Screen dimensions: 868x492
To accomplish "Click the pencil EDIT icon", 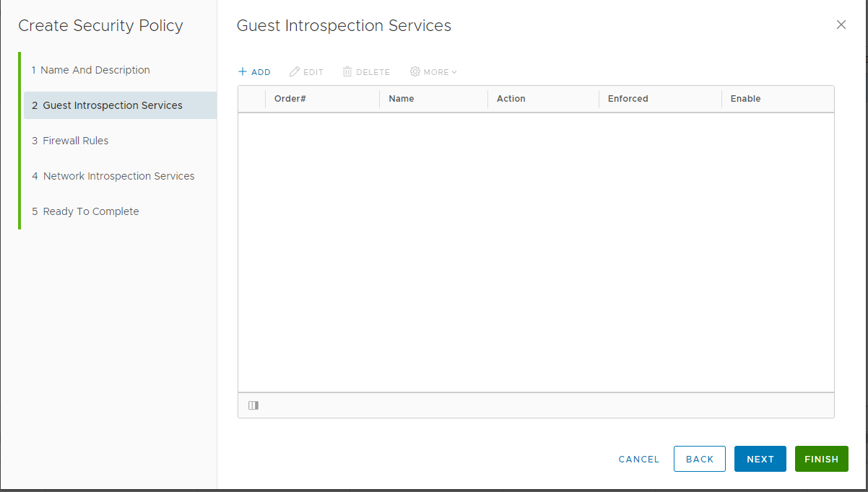I will tap(295, 72).
